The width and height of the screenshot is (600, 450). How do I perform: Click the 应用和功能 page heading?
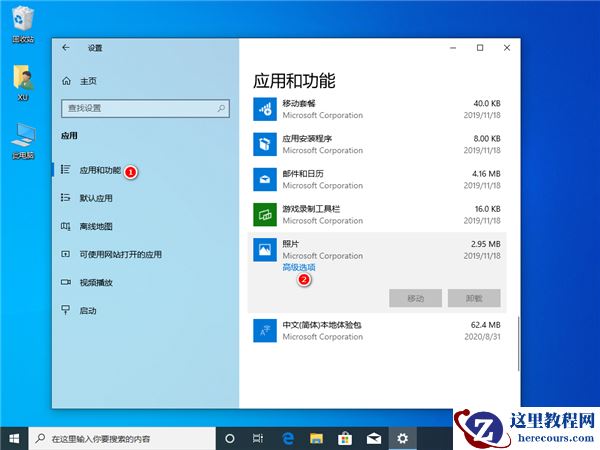coord(294,81)
